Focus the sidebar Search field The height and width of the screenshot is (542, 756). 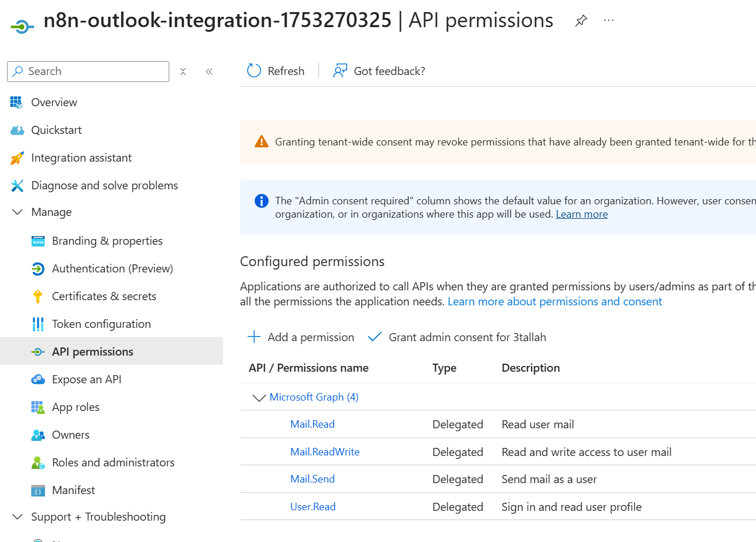pyautogui.click(x=88, y=72)
